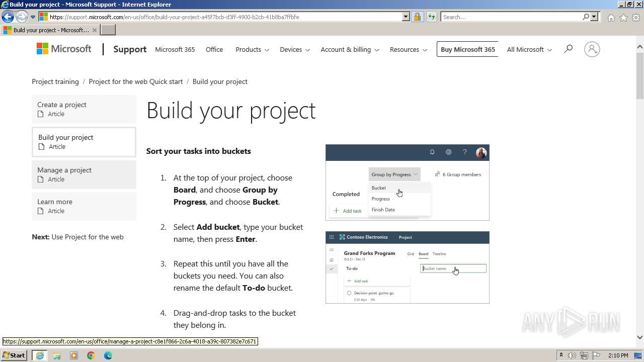Viewport: 644px width, 362px height.
Task: Click the sign-in account avatar icon
Action: tap(592, 49)
